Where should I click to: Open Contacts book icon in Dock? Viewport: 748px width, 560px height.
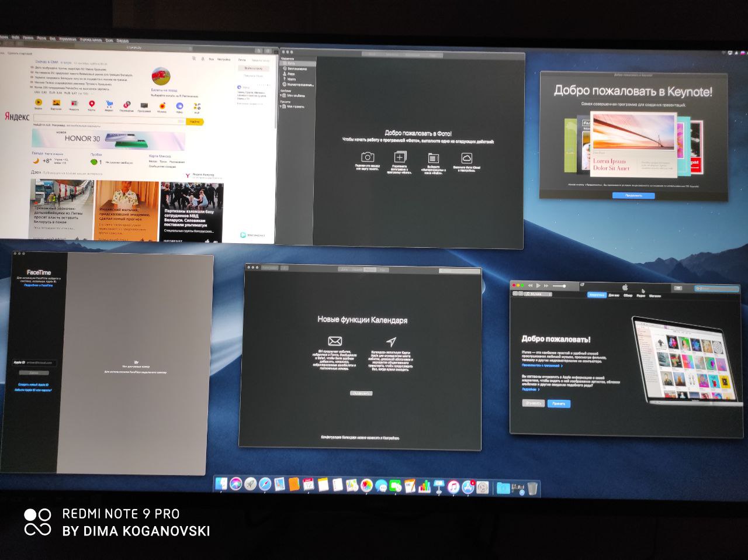click(294, 485)
